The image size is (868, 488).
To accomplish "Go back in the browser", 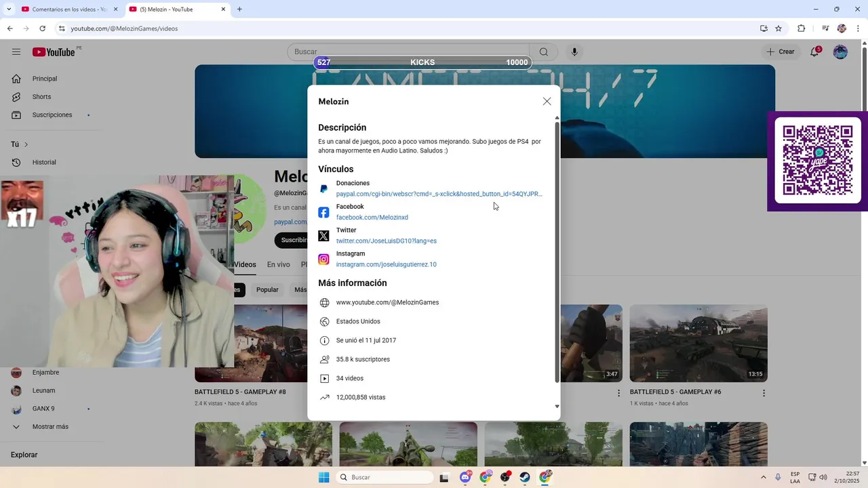I will 9,28.
